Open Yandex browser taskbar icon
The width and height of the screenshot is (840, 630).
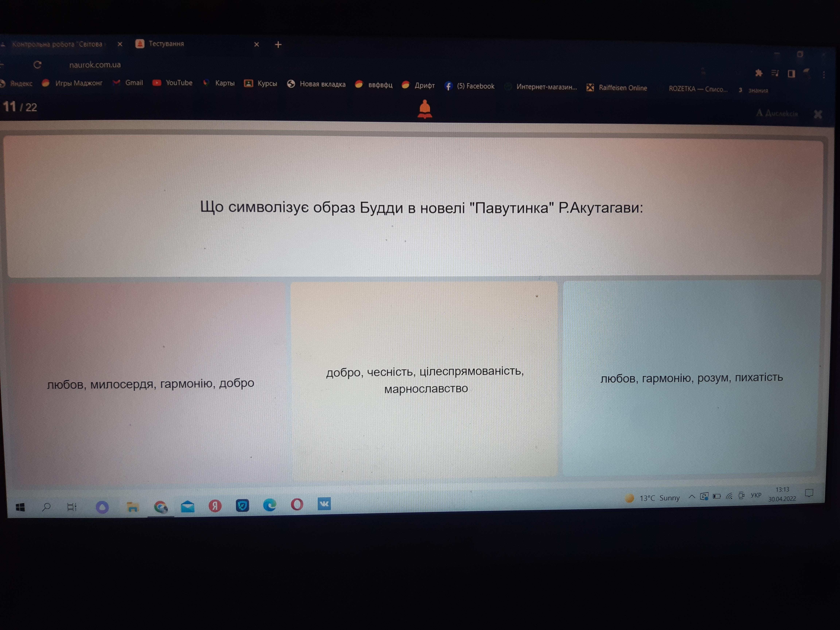click(215, 506)
